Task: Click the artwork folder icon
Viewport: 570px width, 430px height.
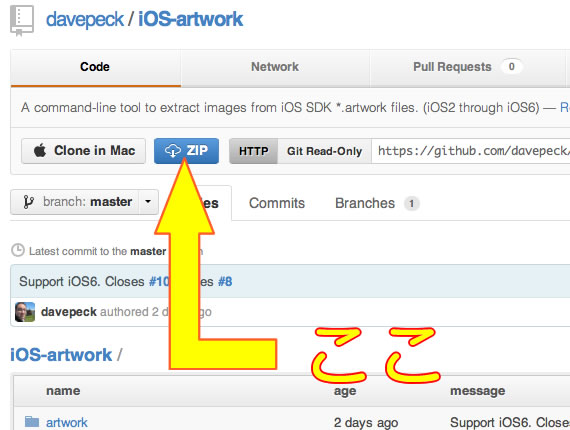Action: [32, 421]
